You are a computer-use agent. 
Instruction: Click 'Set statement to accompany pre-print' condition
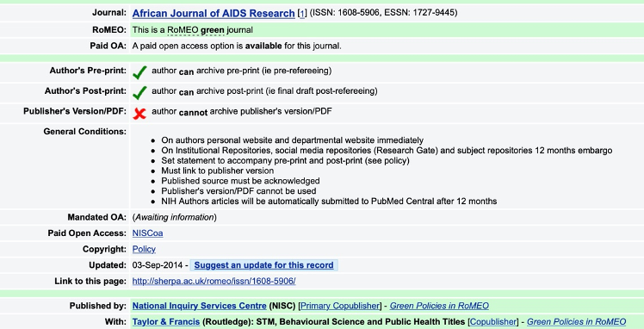point(285,160)
